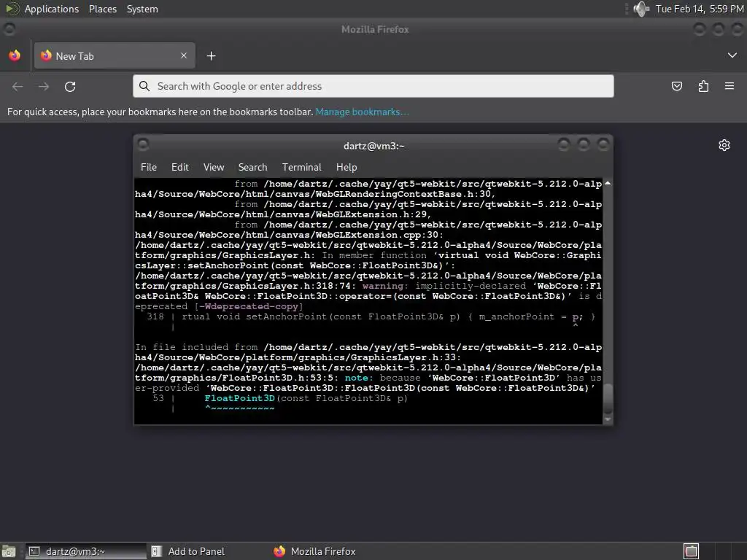
Task: Click terminal scrollbar down arrow
Action: (x=608, y=419)
